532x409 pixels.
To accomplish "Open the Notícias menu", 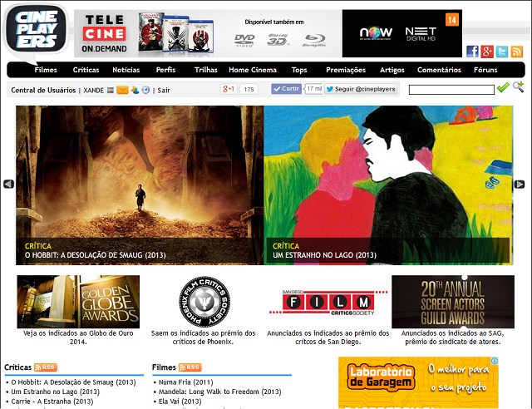I will 126,70.
